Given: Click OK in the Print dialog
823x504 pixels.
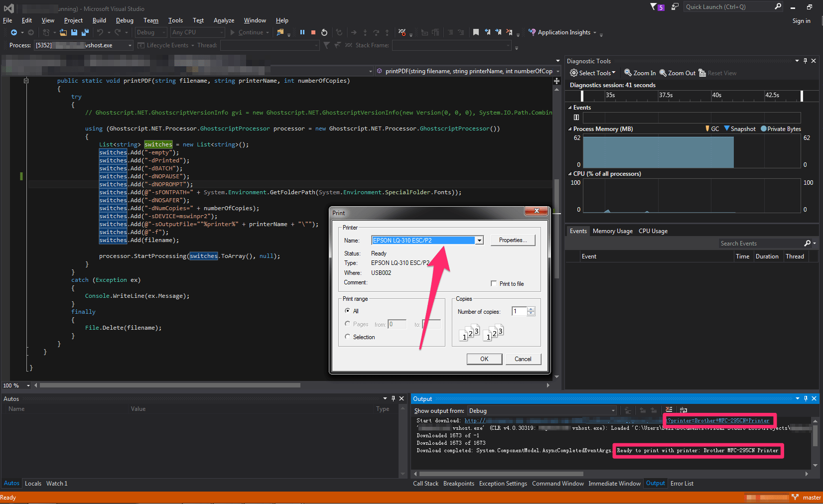Looking at the screenshot, I should (x=484, y=359).
